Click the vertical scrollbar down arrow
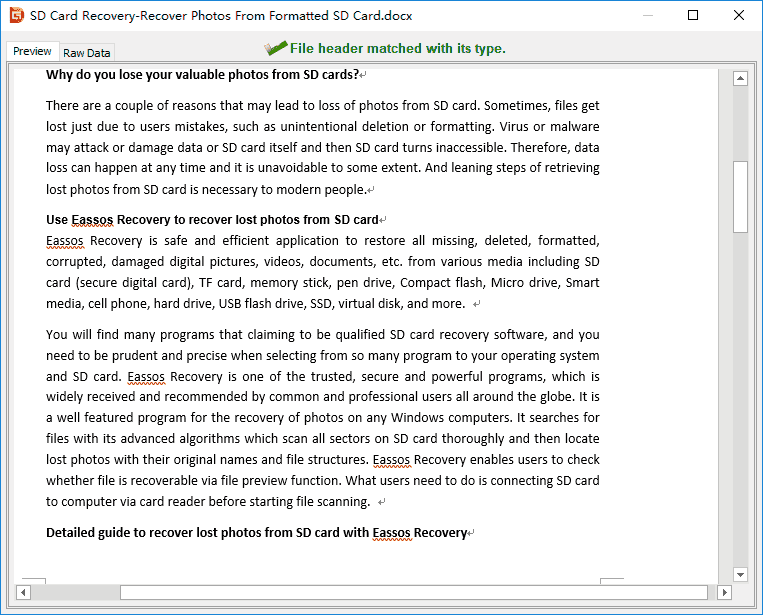The image size is (763, 615). coord(740,574)
